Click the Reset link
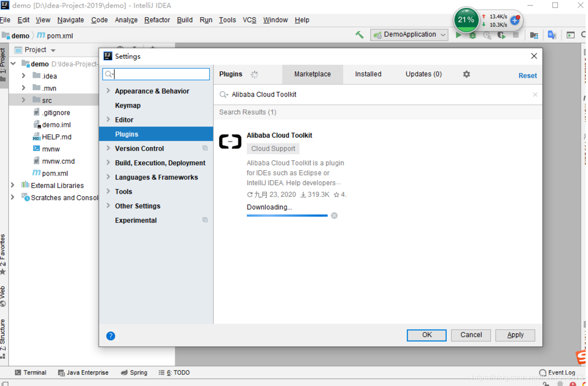 tap(528, 76)
